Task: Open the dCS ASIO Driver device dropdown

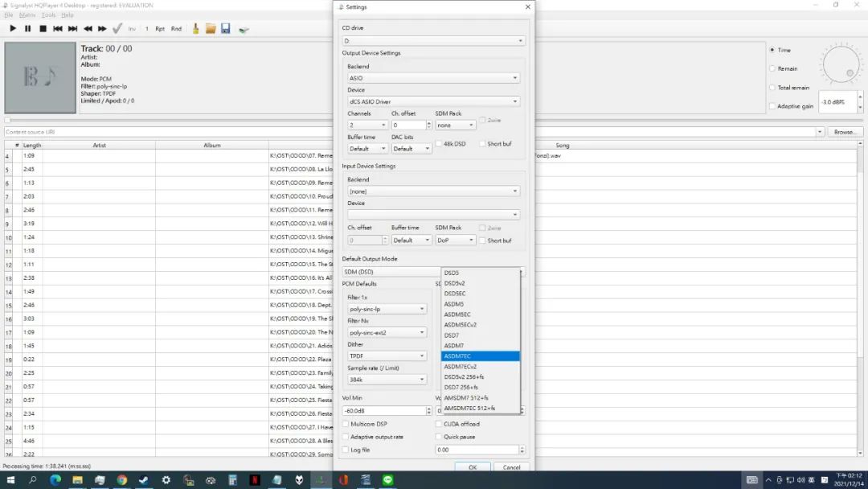Action: [433, 101]
